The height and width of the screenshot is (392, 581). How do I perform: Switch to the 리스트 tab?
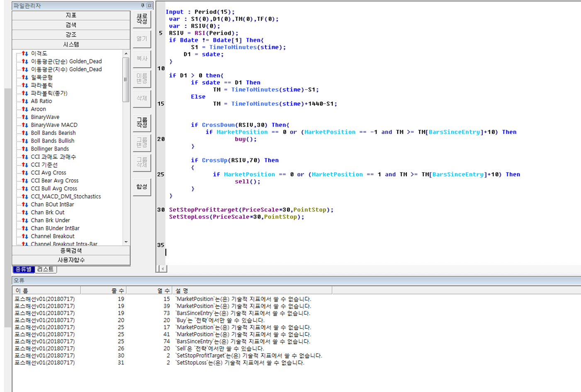click(x=45, y=269)
